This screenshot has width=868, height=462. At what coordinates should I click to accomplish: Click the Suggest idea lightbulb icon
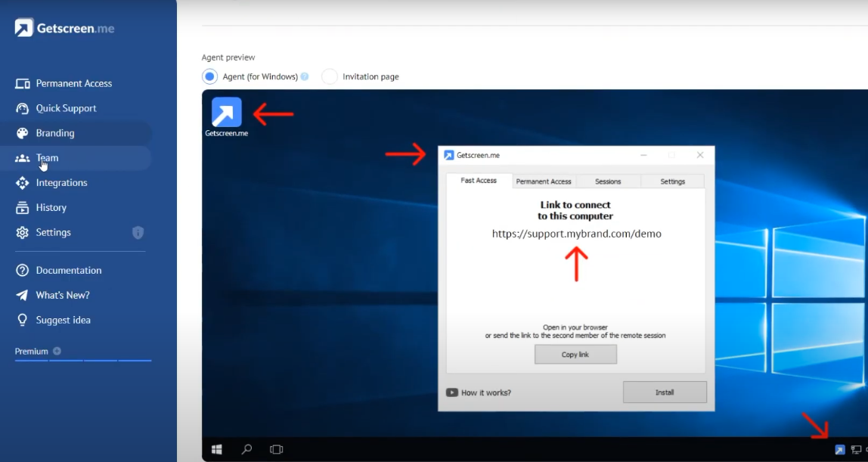[22, 320]
